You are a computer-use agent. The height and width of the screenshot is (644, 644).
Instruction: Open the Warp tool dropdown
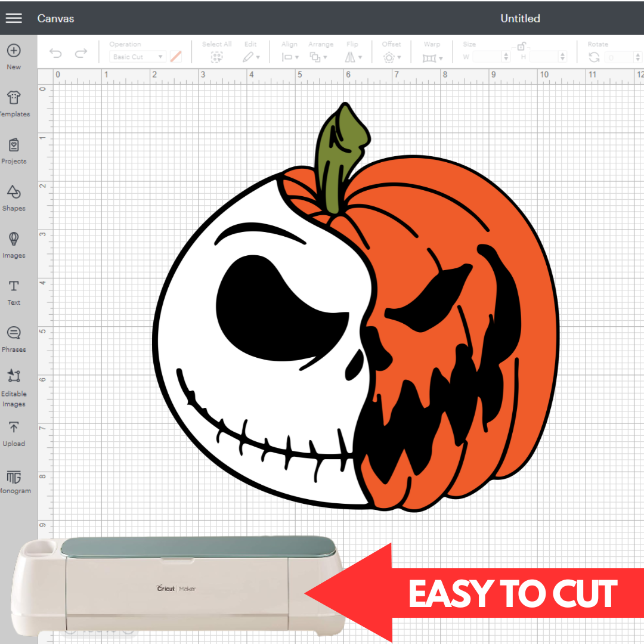coord(432,58)
